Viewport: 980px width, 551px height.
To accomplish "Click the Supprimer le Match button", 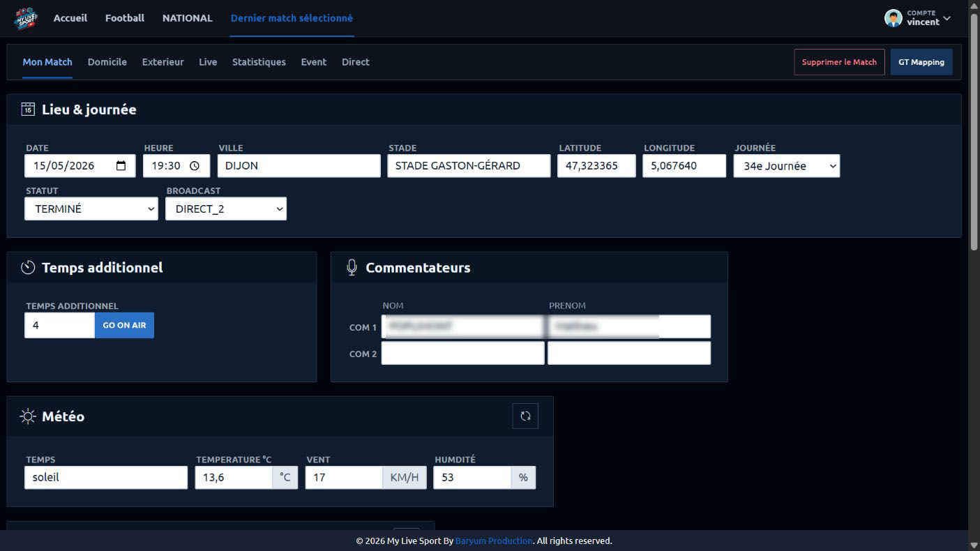I will (840, 62).
